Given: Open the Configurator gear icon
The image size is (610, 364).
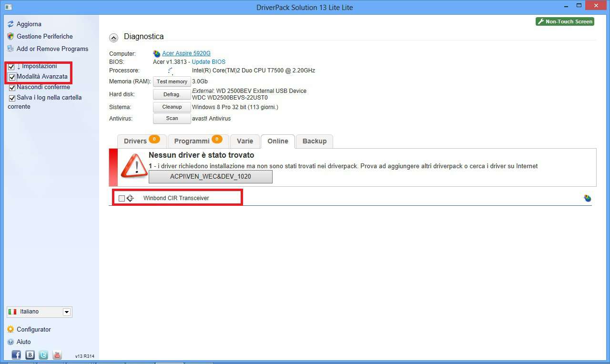Looking at the screenshot, I should click(10, 329).
